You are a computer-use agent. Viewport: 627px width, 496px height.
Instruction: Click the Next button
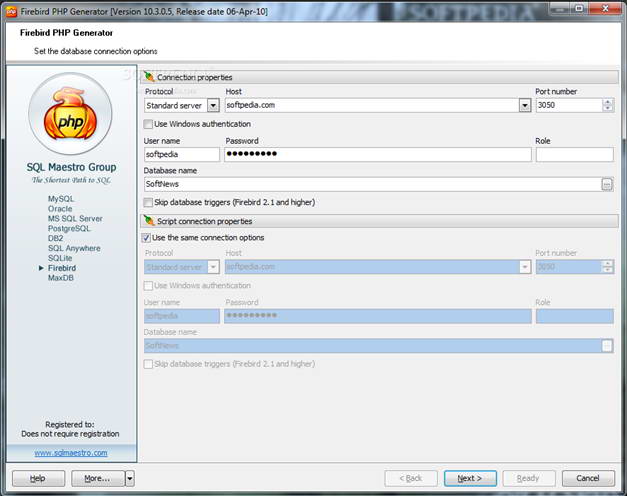[x=470, y=478]
